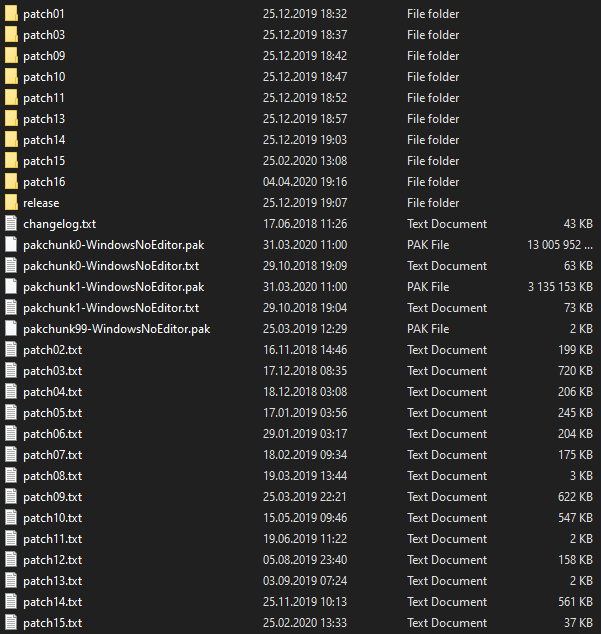The height and width of the screenshot is (634, 601).
Task: Click the name pakchunk99-WindowsNoEditor.pak
Action: pos(116,329)
